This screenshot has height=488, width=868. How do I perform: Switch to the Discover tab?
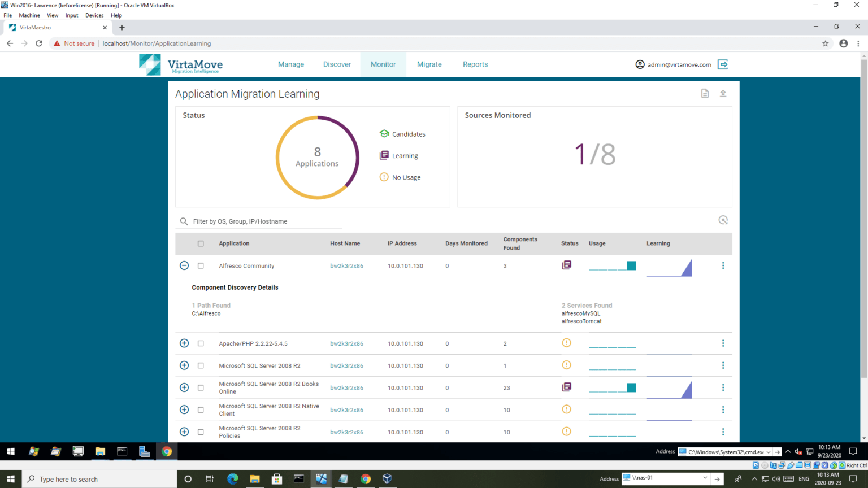[x=337, y=64]
